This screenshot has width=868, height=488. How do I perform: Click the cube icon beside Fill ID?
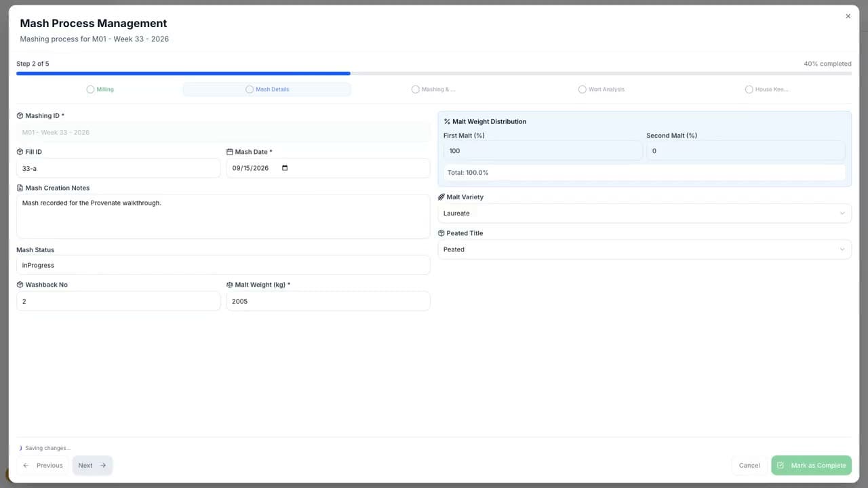tap(20, 152)
